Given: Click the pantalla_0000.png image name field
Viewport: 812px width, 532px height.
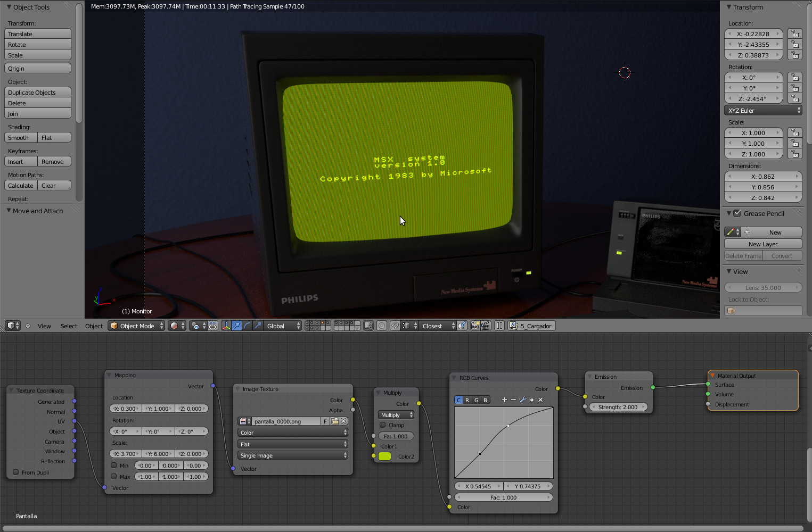Looking at the screenshot, I should pyautogui.click(x=286, y=421).
